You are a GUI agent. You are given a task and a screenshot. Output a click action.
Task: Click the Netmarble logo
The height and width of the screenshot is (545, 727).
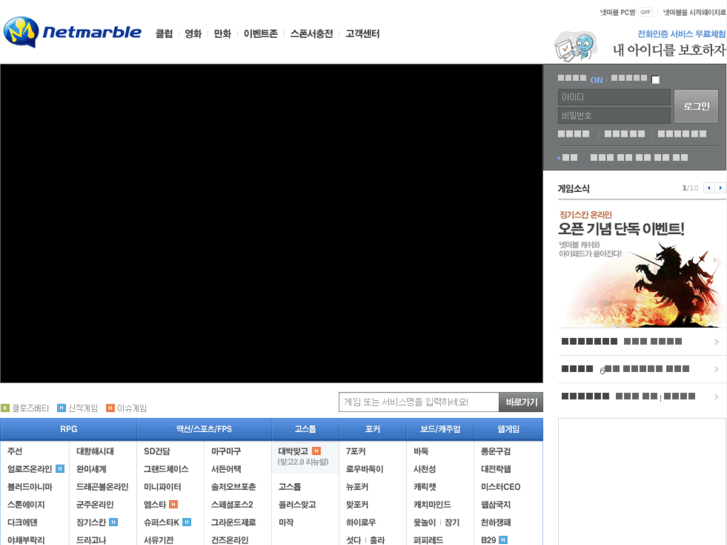pyautogui.click(x=72, y=32)
